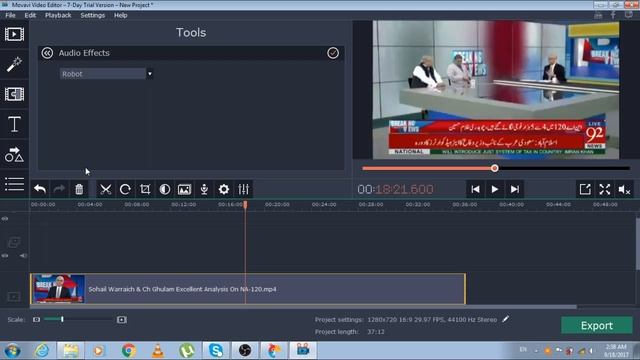The width and height of the screenshot is (640, 360).
Task: Skip to previous frame
Action: [x=475, y=189]
